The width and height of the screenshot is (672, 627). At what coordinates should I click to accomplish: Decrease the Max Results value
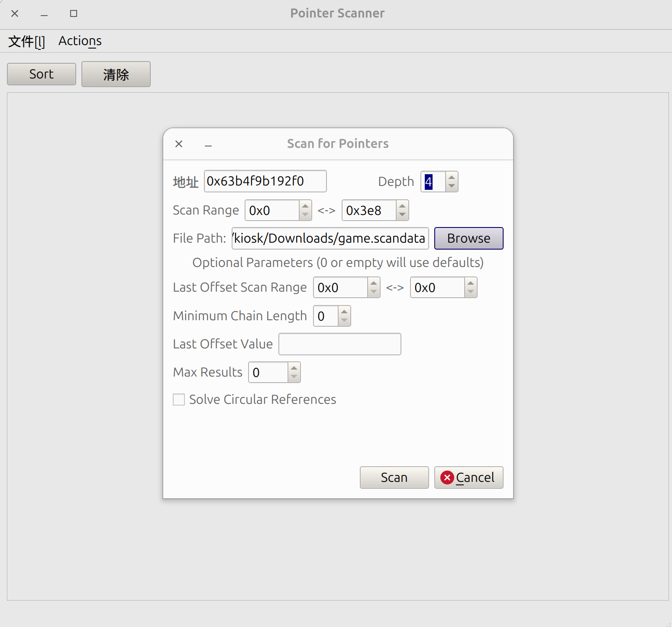[294, 377]
